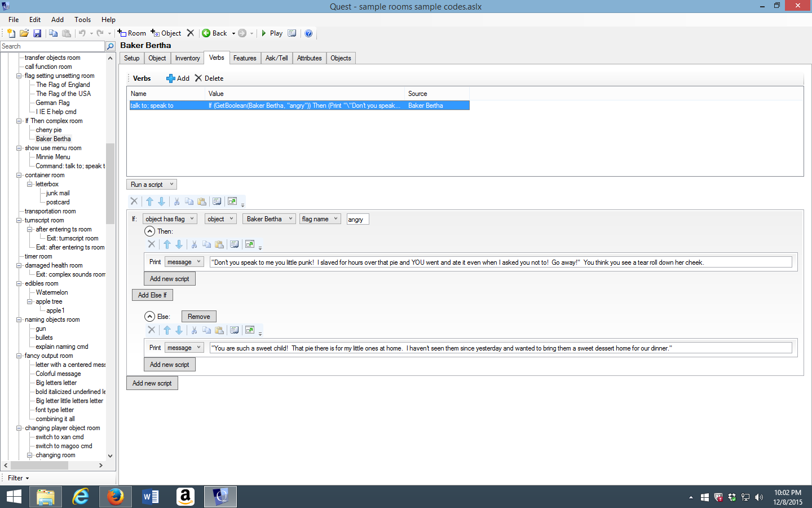Screen dimensions: 812x508
Task: Click the Save file icon in toolbar
Action: point(37,33)
